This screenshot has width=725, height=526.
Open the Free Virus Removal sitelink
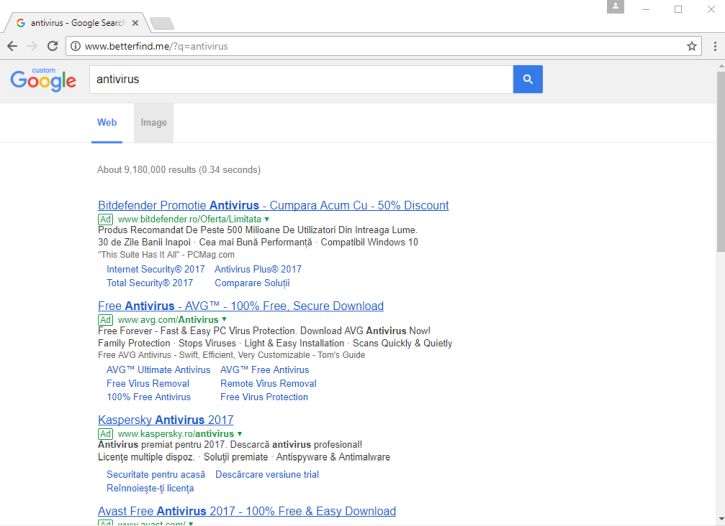pyautogui.click(x=148, y=384)
